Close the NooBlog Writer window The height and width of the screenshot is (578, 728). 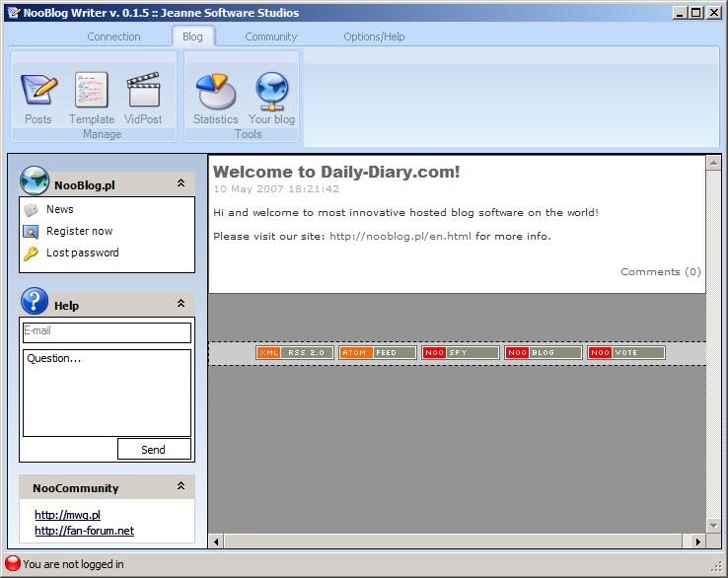coord(713,13)
